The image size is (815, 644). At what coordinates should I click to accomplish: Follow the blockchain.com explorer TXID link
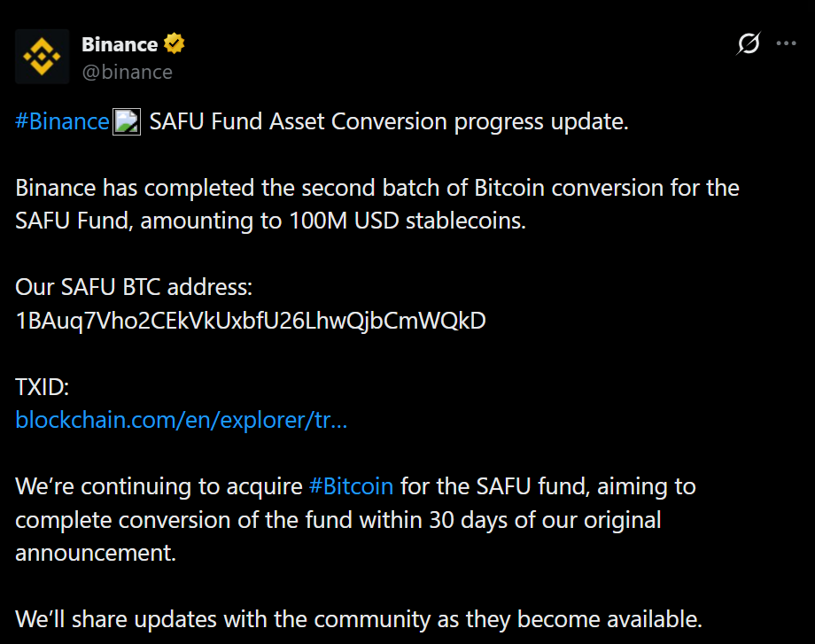coord(181,420)
